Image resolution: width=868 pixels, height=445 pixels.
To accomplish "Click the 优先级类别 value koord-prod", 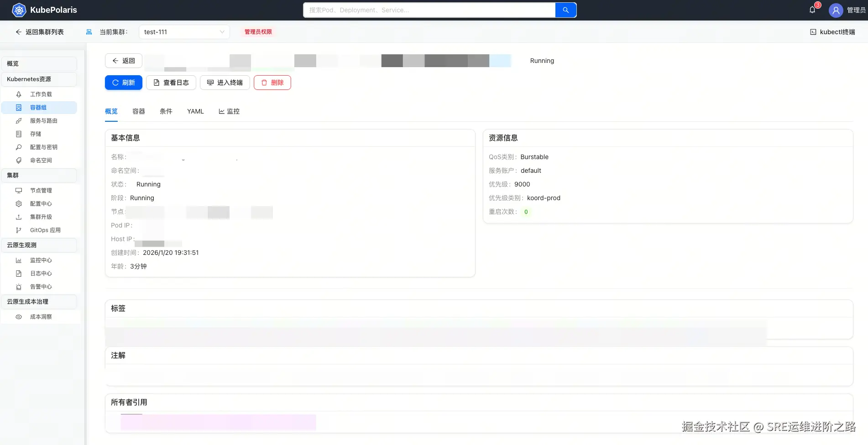I will (544, 198).
